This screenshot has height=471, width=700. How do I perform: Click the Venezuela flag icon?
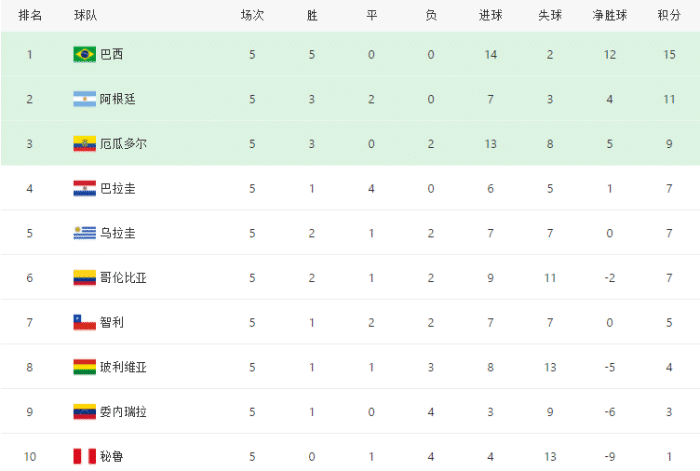pyautogui.click(x=84, y=411)
